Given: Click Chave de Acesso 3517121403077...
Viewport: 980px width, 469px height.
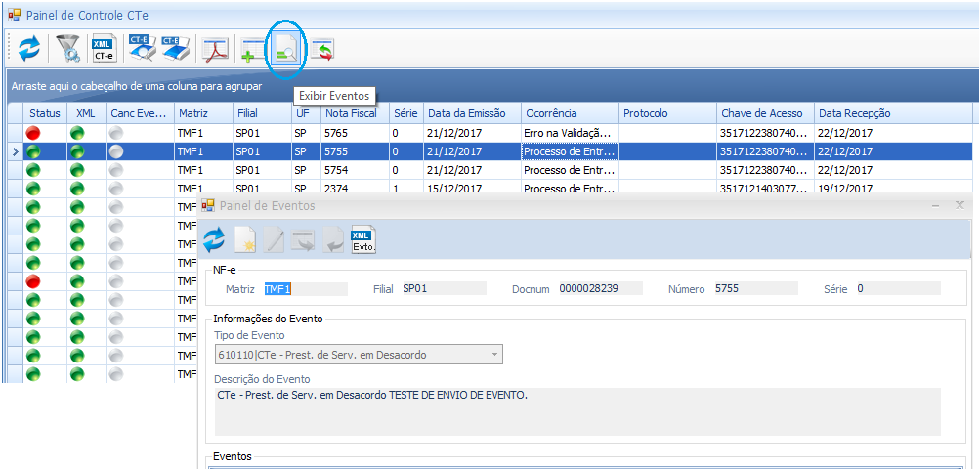Looking at the screenshot, I should pyautogui.click(x=766, y=189).
